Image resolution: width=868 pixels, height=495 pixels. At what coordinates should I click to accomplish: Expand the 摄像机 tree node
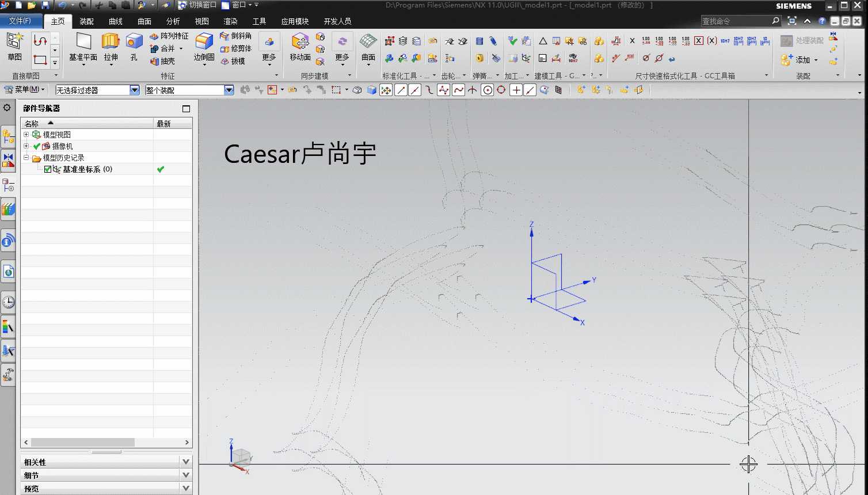click(x=26, y=146)
